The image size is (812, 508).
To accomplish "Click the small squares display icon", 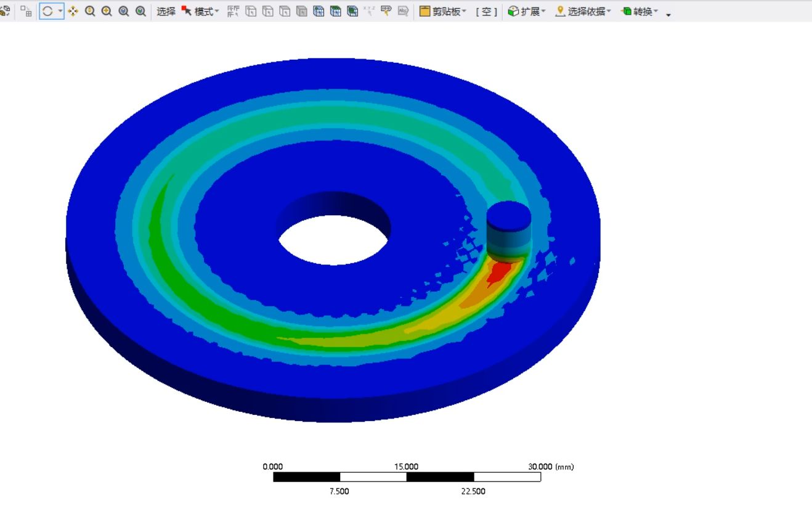I will 26,11.
